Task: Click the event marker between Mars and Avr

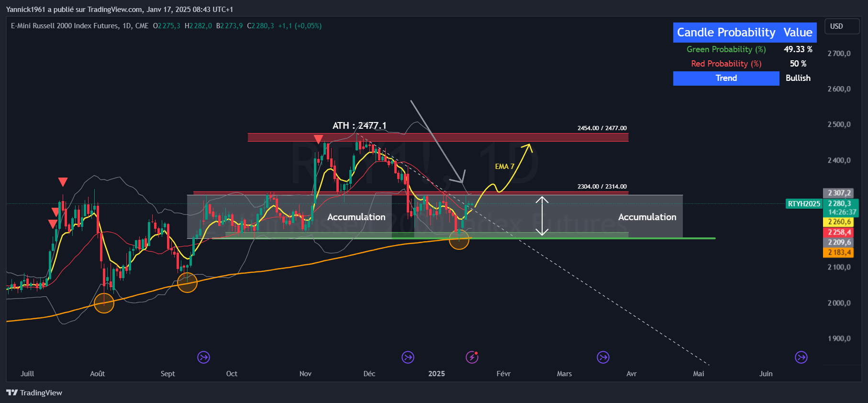Action: [x=603, y=357]
